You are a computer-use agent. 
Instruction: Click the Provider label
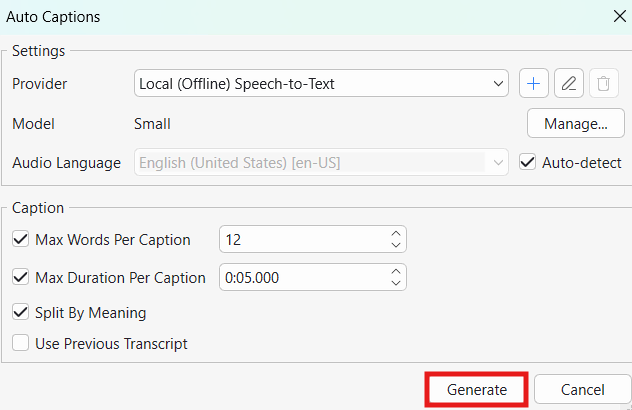[x=40, y=84]
